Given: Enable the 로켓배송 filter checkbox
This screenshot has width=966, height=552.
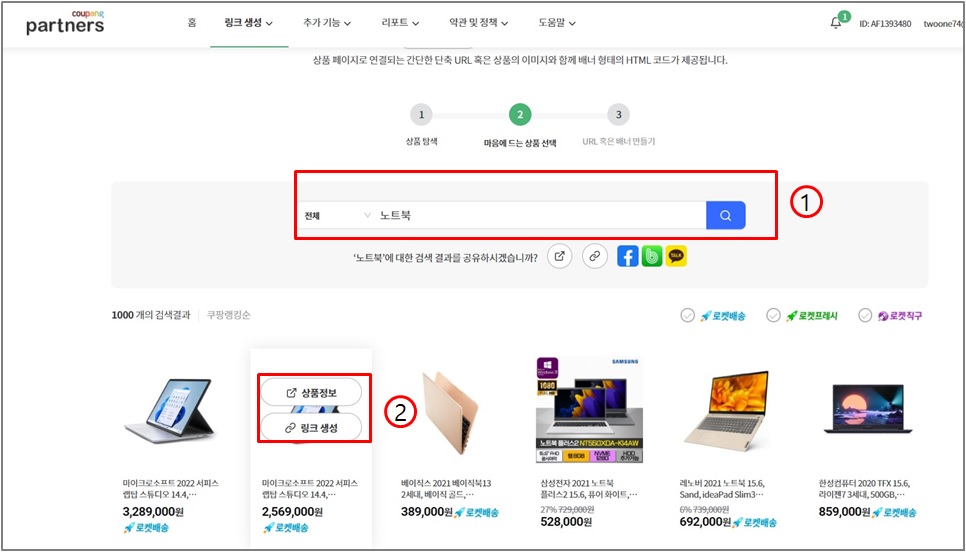Looking at the screenshot, I should point(688,315).
